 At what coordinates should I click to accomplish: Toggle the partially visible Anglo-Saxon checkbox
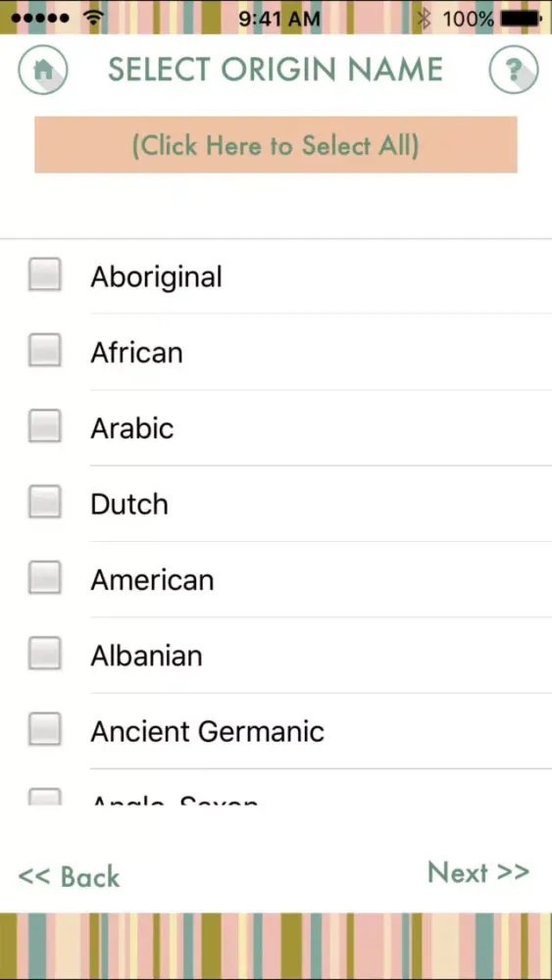(44, 796)
